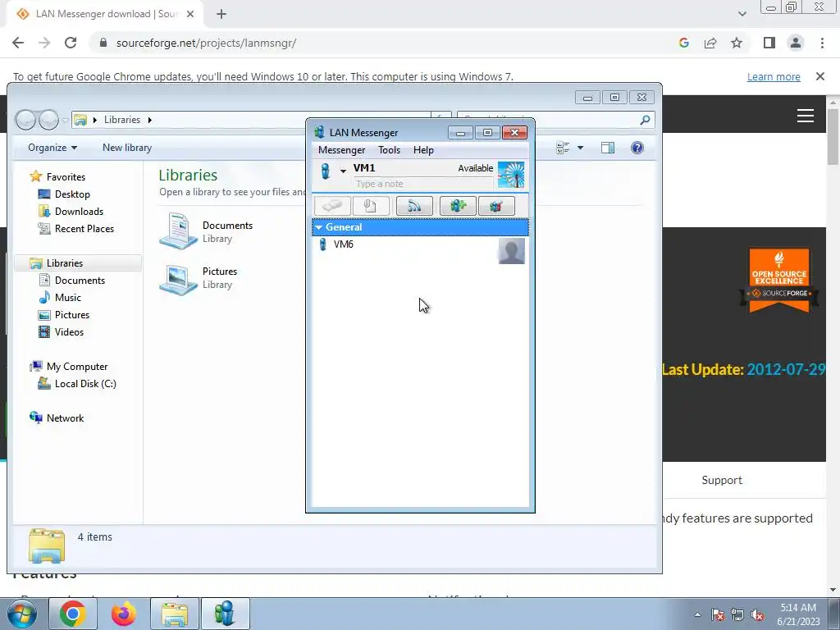Screen dimensions: 840x630
Task: Reload the SourceForge page in Chrome
Action: click(71, 43)
